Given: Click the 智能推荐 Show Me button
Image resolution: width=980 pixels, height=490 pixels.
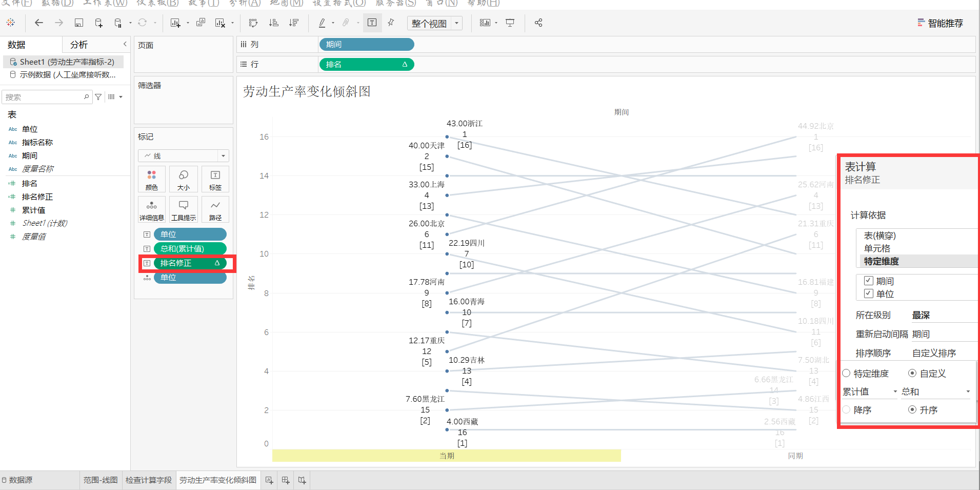Looking at the screenshot, I should click(940, 23).
